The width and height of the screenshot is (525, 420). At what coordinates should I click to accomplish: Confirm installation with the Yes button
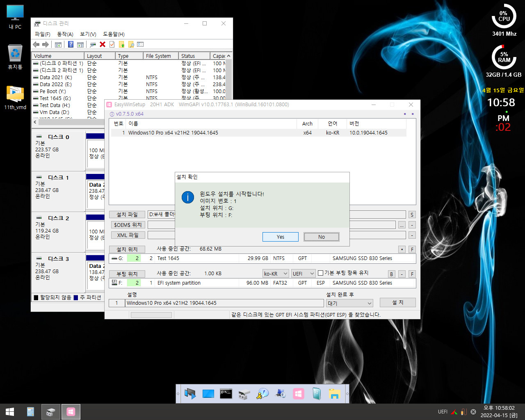(x=281, y=237)
